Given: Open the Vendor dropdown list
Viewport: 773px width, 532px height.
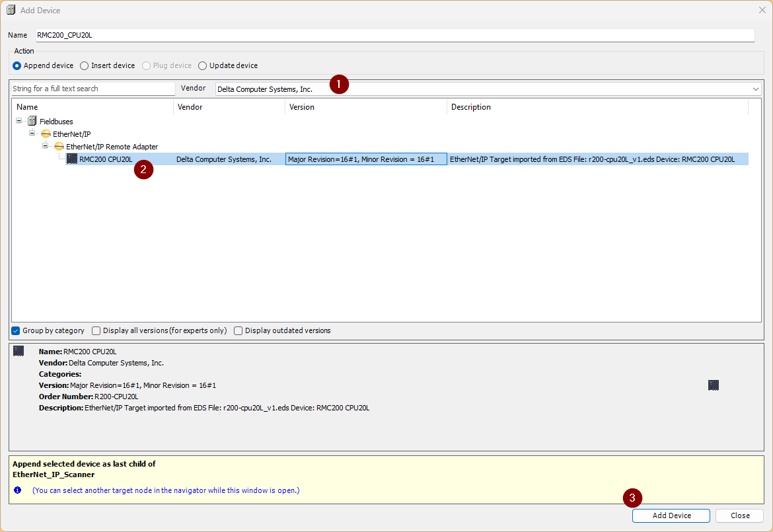Looking at the screenshot, I should click(756, 89).
